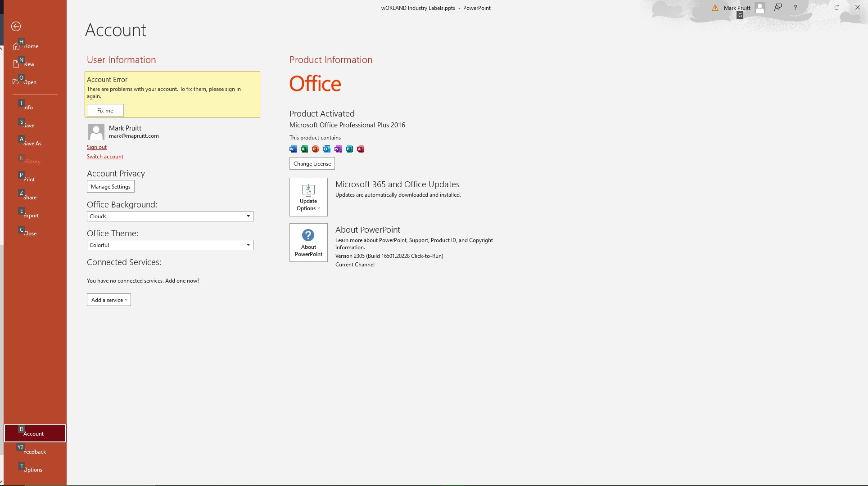This screenshot has height=486, width=868.
Task: Click the About PowerPoint question mark icon
Action: 307,235
